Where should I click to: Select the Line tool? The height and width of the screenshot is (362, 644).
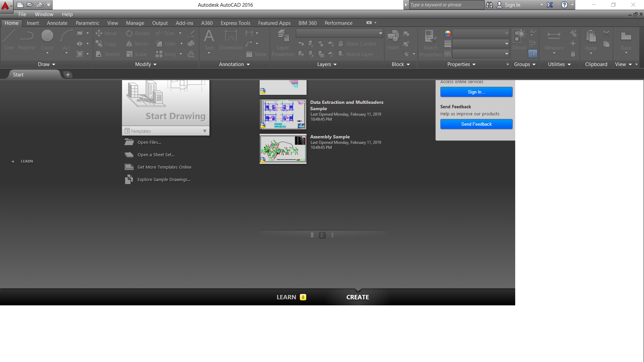(x=8, y=40)
